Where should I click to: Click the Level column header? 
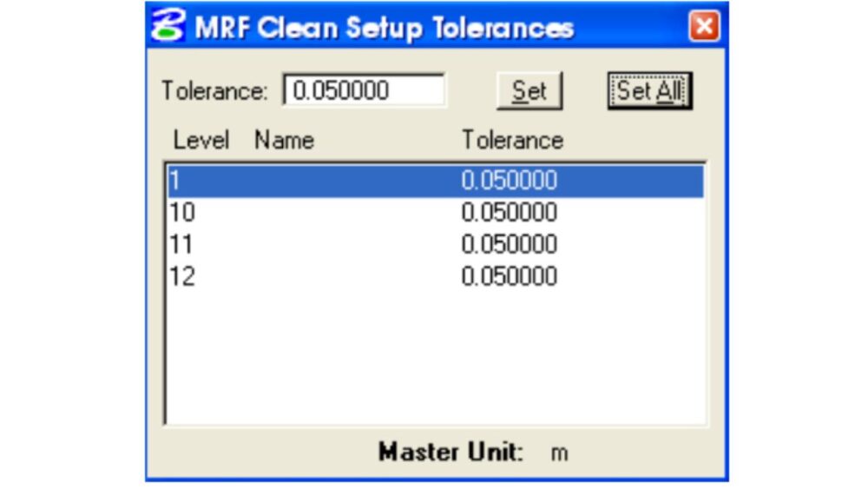tap(201, 140)
